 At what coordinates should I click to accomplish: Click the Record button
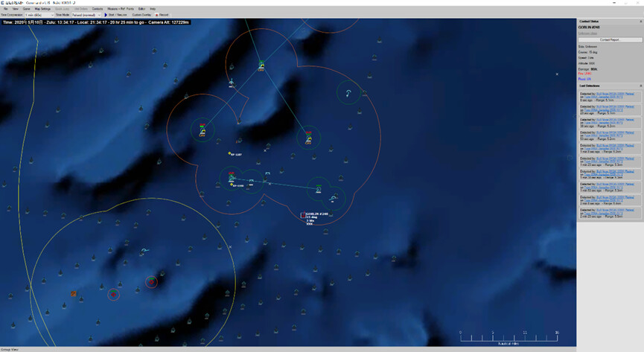click(x=162, y=15)
